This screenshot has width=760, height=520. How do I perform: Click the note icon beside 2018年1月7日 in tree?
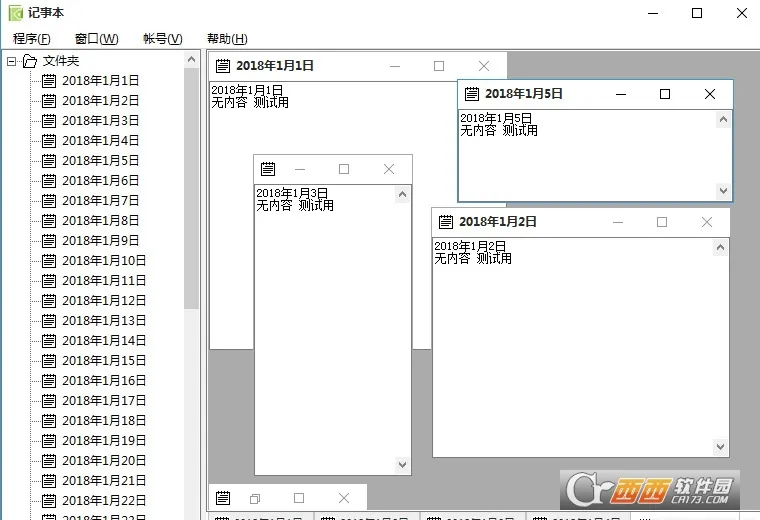48,201
